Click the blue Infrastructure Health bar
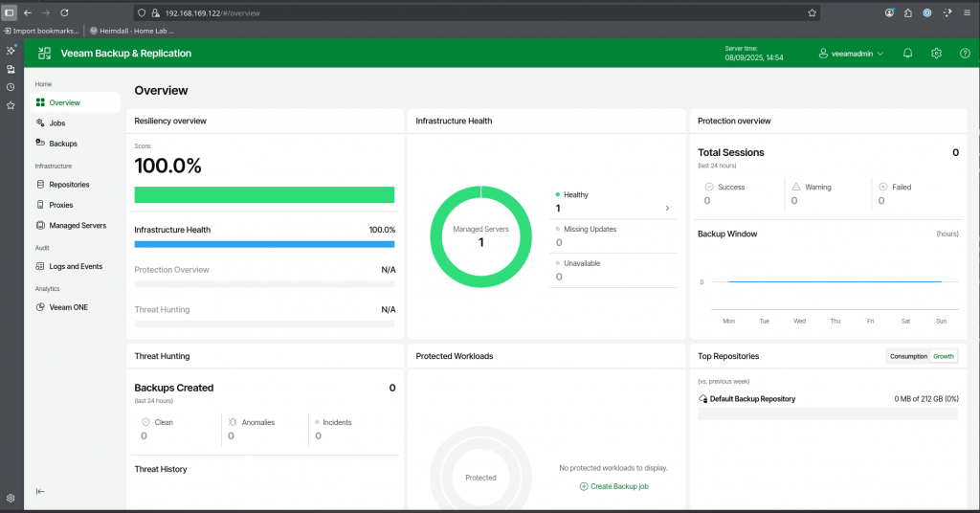This screenshot has height=513, width=980. coord(264,244)
